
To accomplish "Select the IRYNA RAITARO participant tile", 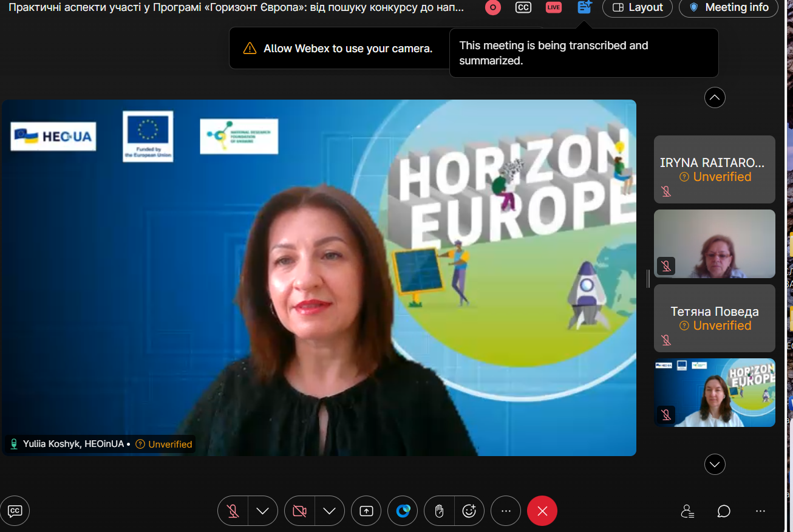I will point(715,169).
